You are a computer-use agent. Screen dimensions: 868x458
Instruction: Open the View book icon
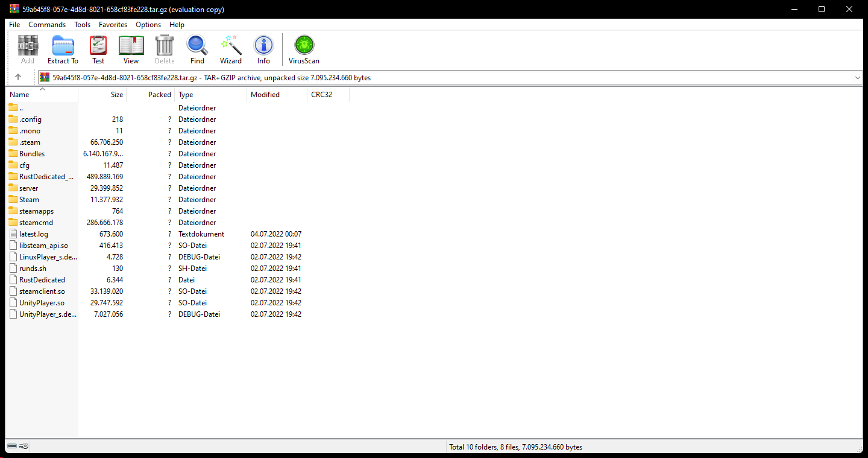pyautogui.click(x=131, y=49)
